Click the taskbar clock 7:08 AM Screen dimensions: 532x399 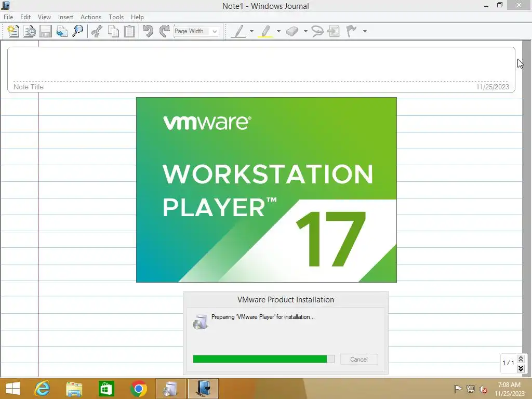(509, 385)
